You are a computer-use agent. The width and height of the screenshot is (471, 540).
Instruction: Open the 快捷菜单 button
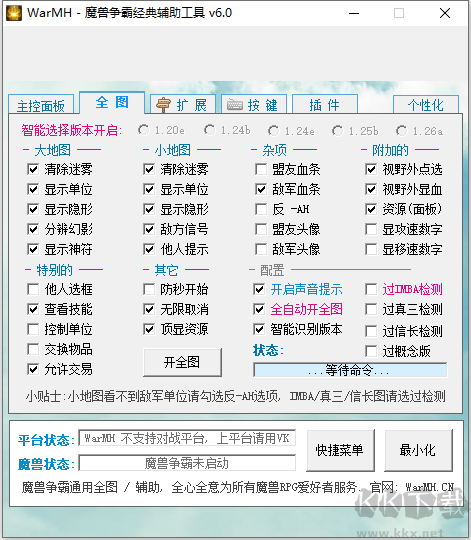coord(340,450)
